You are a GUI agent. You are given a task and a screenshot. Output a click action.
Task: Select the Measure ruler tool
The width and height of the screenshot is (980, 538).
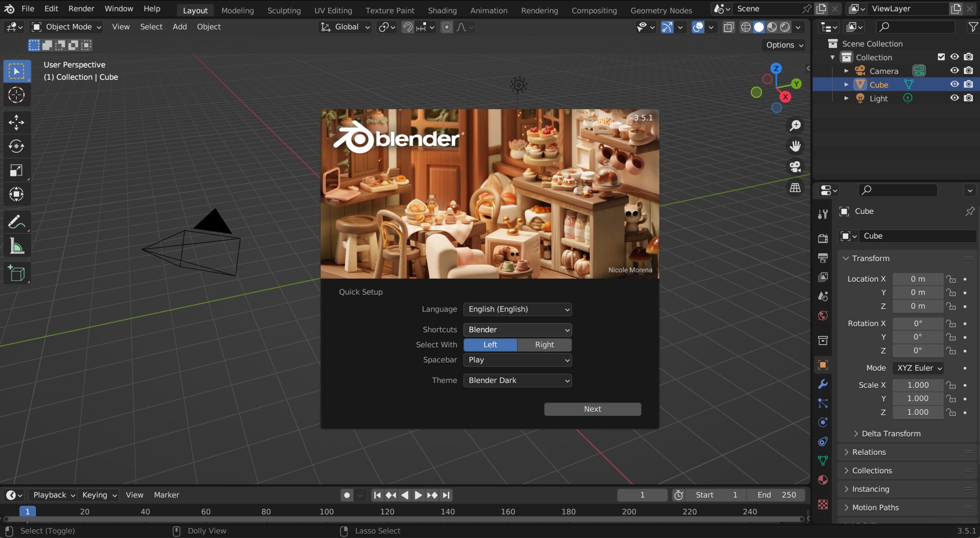coord(16,246)
